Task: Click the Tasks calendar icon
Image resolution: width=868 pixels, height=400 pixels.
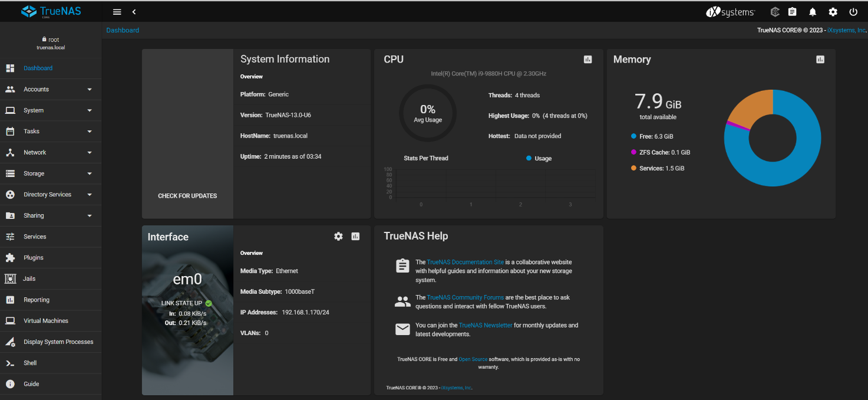Action: tap(10, 132)
